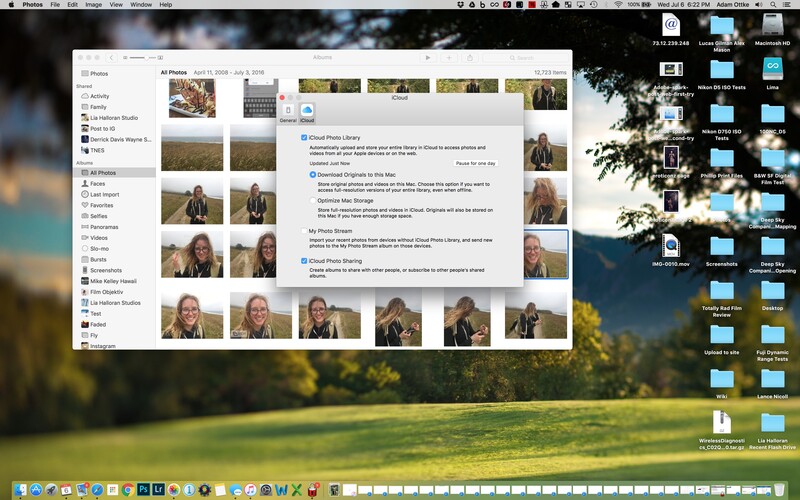Open the Image menu in menu bar

point(93,5)
